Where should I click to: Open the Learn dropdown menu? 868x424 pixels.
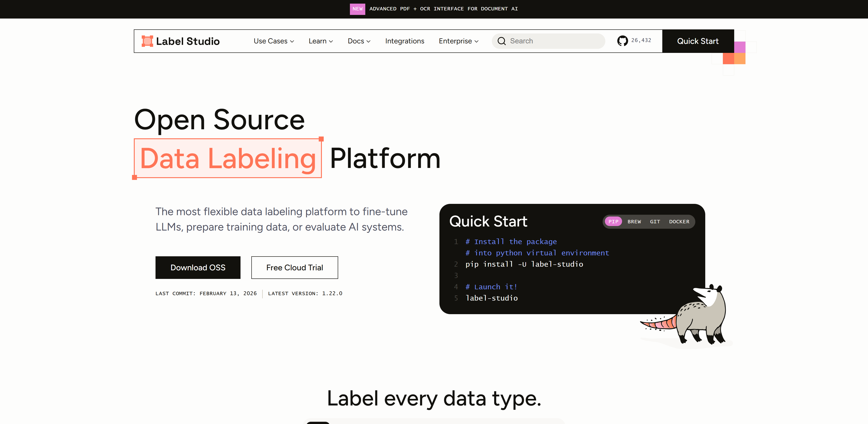(x=321, y=41)
